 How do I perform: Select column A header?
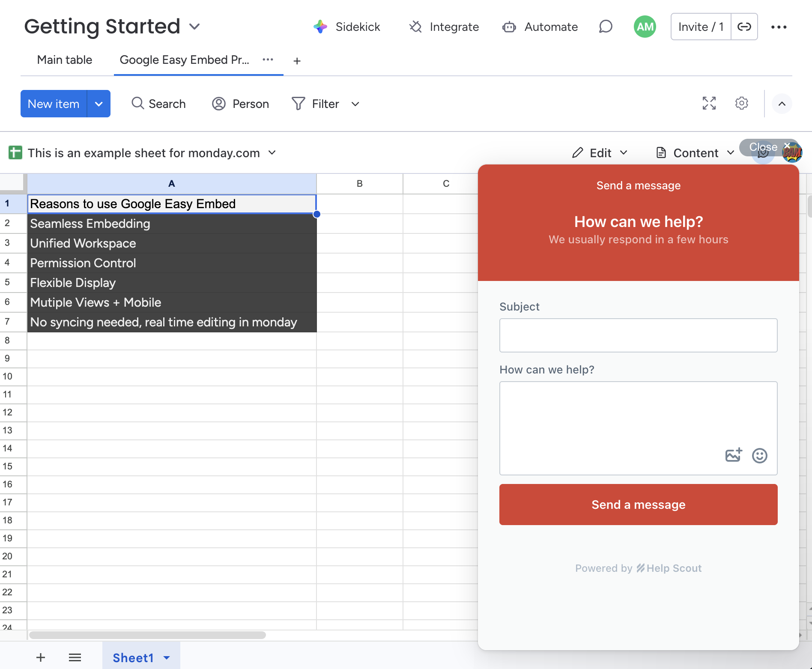click(172, 184)
